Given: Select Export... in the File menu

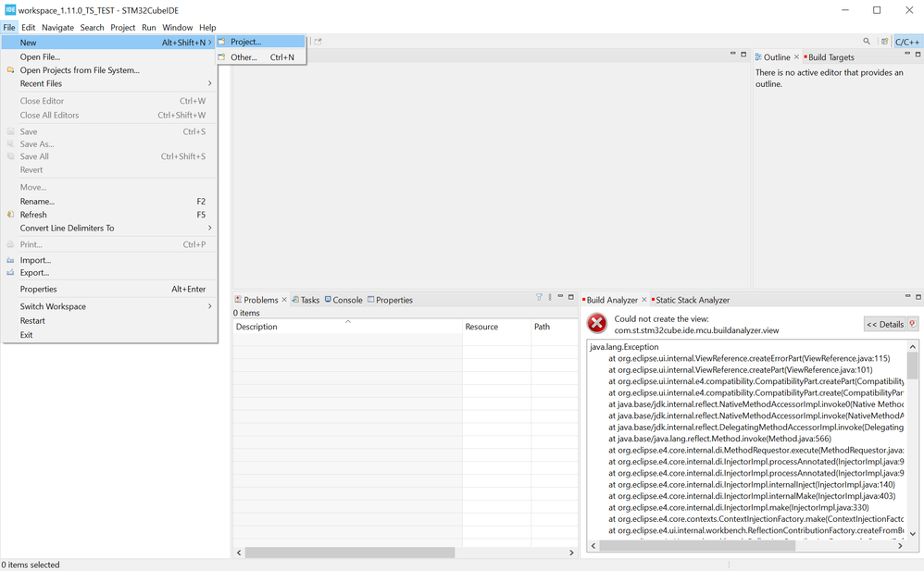Looking at the screenshot, I should tap(109, 273).
